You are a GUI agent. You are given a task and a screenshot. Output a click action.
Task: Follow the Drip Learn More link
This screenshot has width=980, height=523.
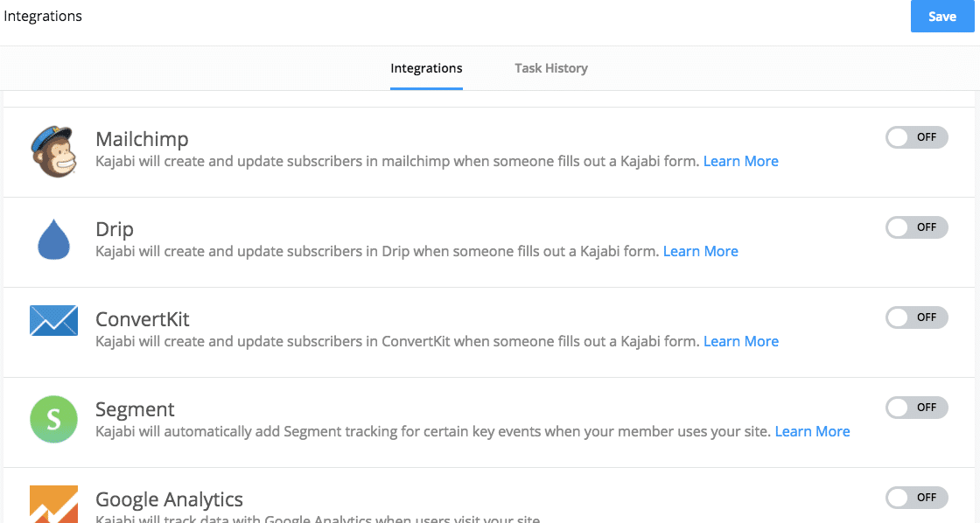(x=700, y=251)
